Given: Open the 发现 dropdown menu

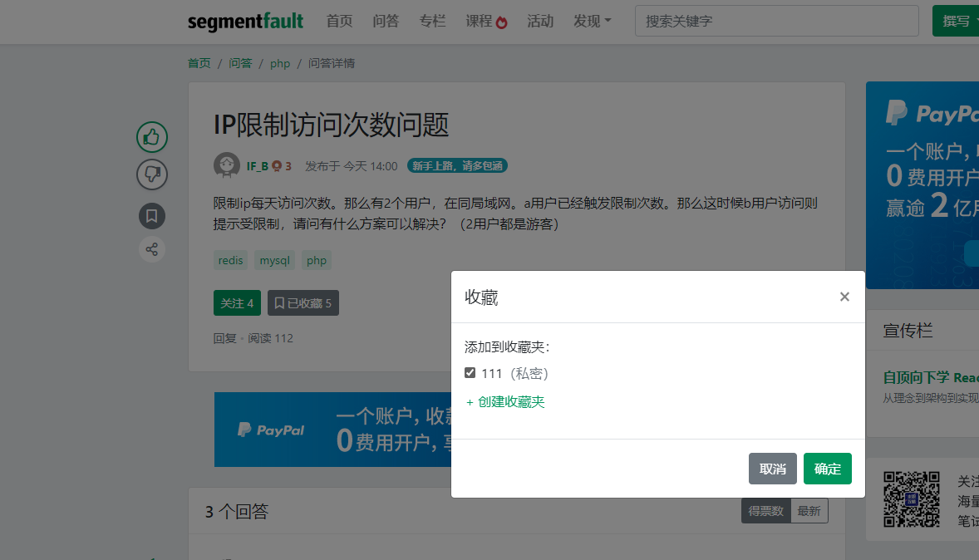Looking at the screenshot, I should click(x=592, y=22).
